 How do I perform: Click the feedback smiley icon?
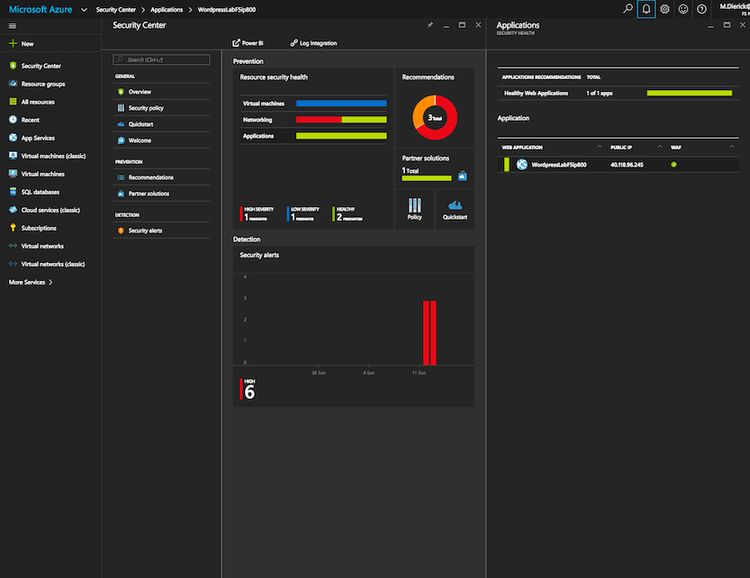(683, 9)
